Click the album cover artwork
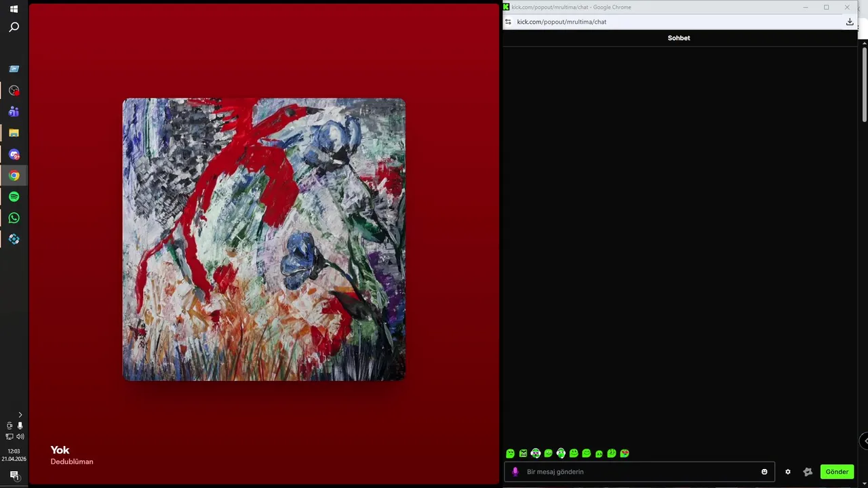The image size is (868, 488). 264,239
